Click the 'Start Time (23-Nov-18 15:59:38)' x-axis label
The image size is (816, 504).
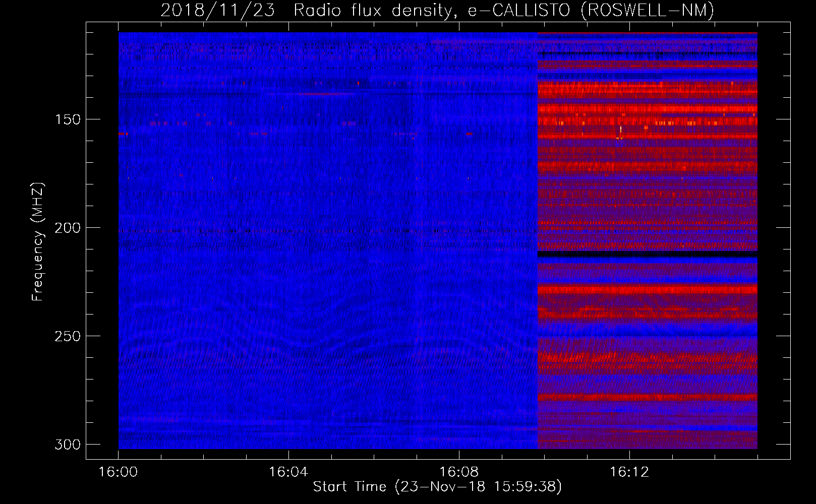[437, 487]
